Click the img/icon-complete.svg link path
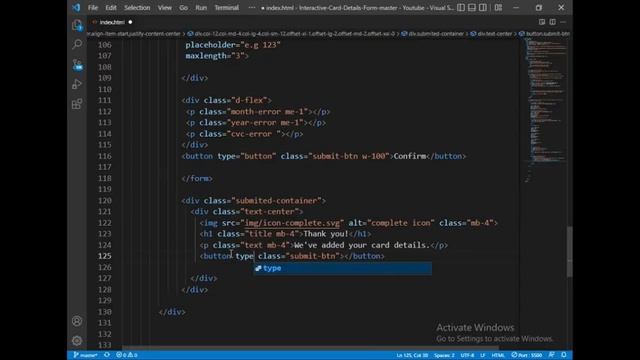 pos(292,223)
